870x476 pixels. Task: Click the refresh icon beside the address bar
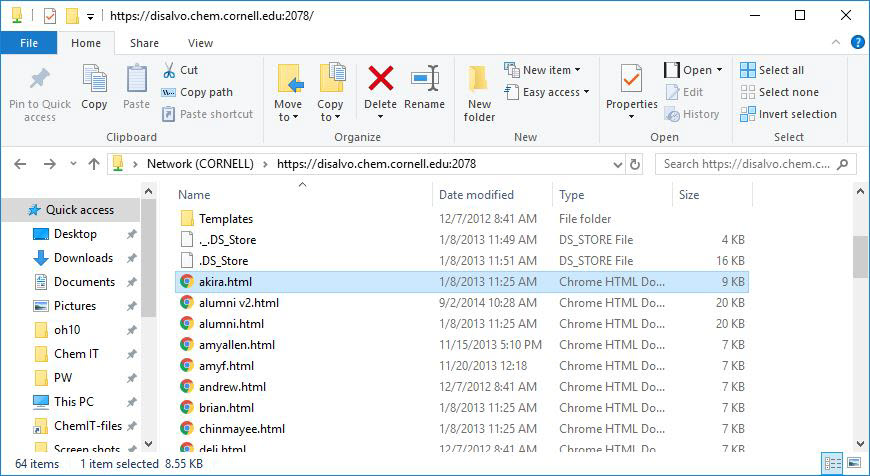pyautogui.click(x=634, y=164)
